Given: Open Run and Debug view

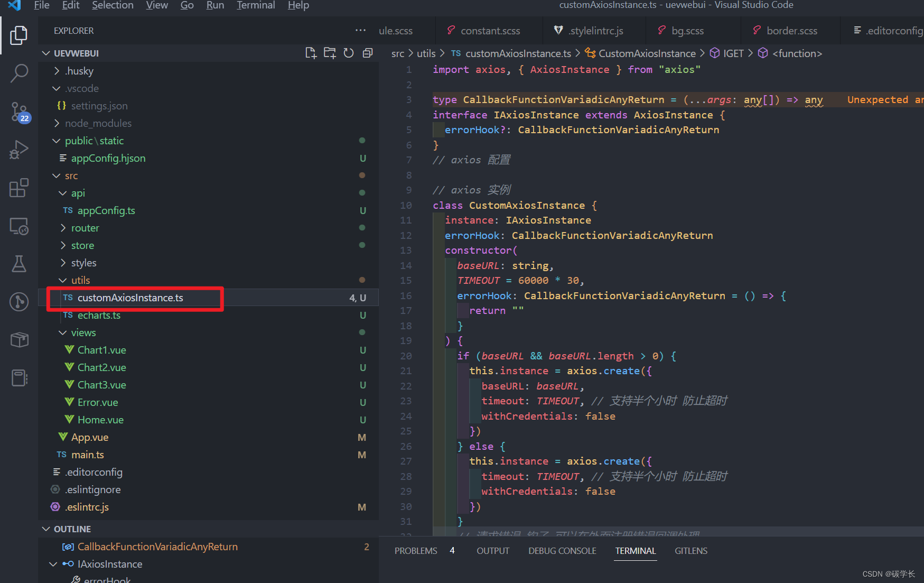Looking at the screenshot, I should pos(19,150).
